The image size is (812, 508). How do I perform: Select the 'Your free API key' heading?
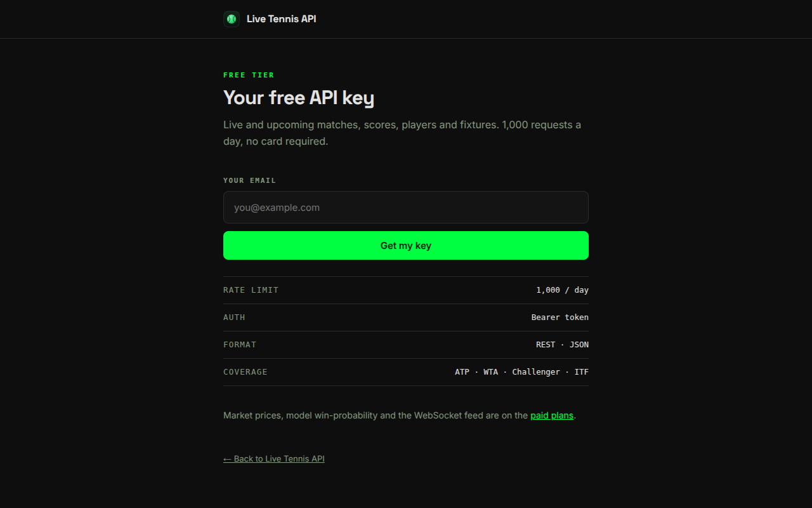[x=299, y=98]
